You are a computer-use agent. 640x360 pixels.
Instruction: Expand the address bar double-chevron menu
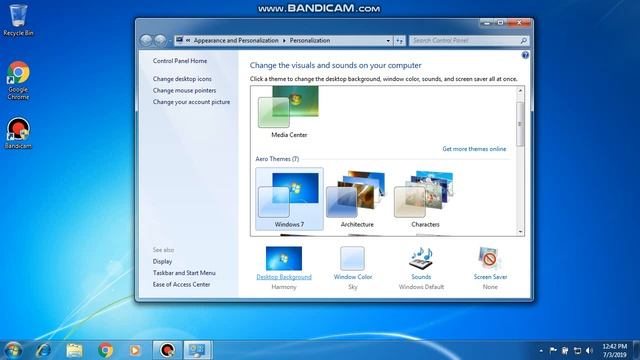188,40
